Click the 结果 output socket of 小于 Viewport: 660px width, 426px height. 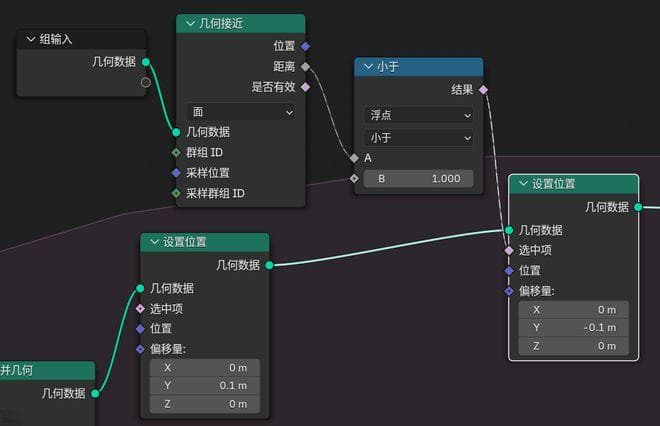(x=483, y=89)
